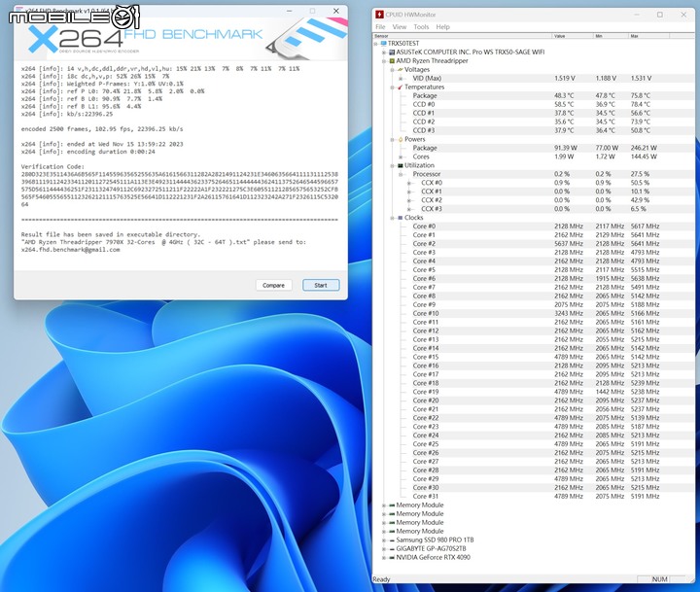Collapse the AMD Ryzen Threadripper node
Image resolution: width=700 pixels, height=592 pixels.
click(x=384, y=61)
